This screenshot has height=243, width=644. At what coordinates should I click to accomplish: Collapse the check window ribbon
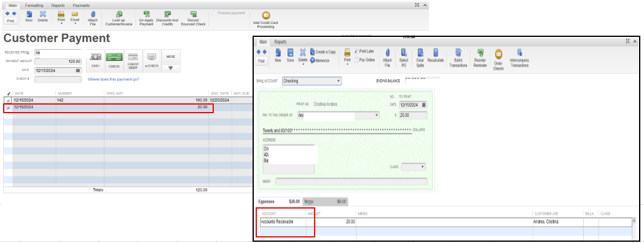click(635, 41)
